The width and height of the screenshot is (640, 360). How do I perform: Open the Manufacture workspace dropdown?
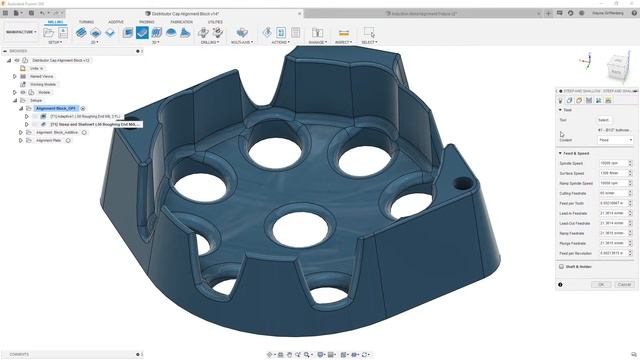(x=21, y=32)
